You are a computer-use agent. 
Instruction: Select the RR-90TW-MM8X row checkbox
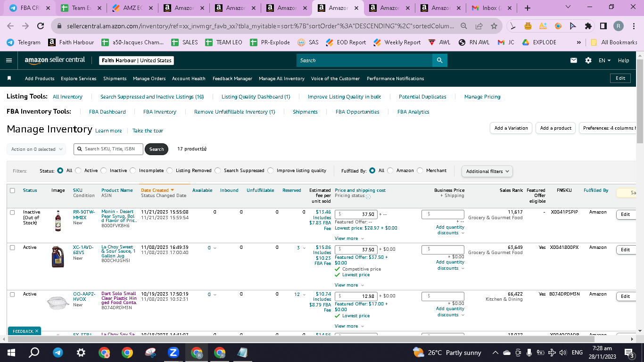tap(12, 213)
